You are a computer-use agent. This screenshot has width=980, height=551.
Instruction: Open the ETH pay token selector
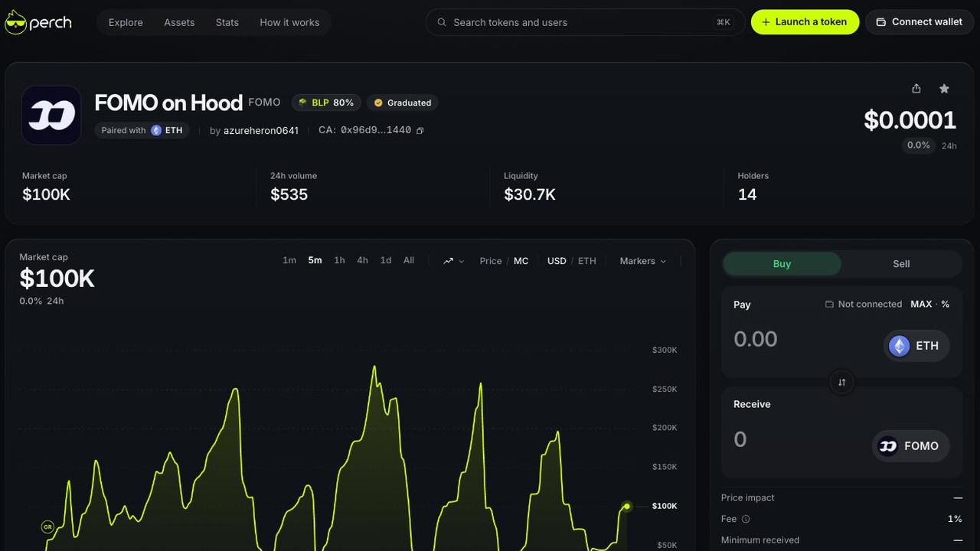point(916,346)
